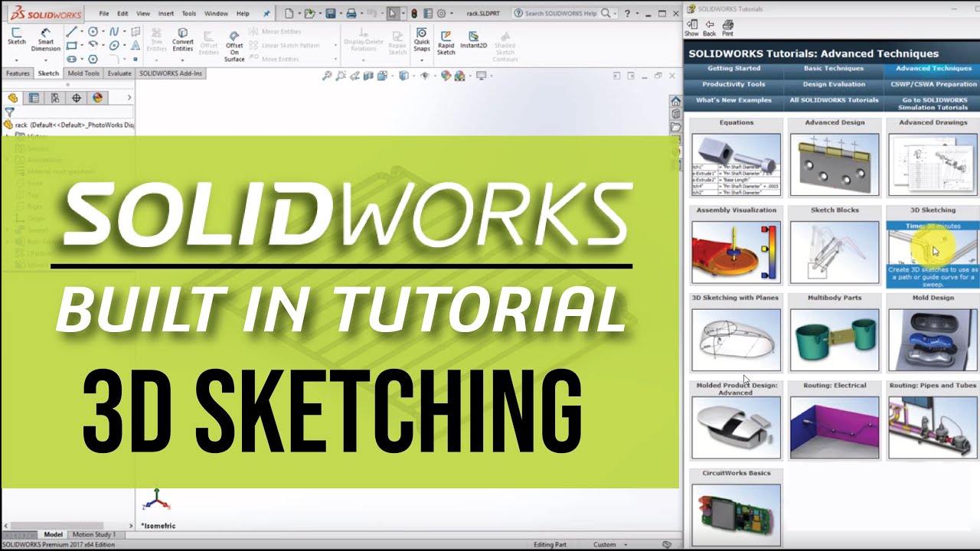Select the Smart Dimension tool

[x=46, y=39]
